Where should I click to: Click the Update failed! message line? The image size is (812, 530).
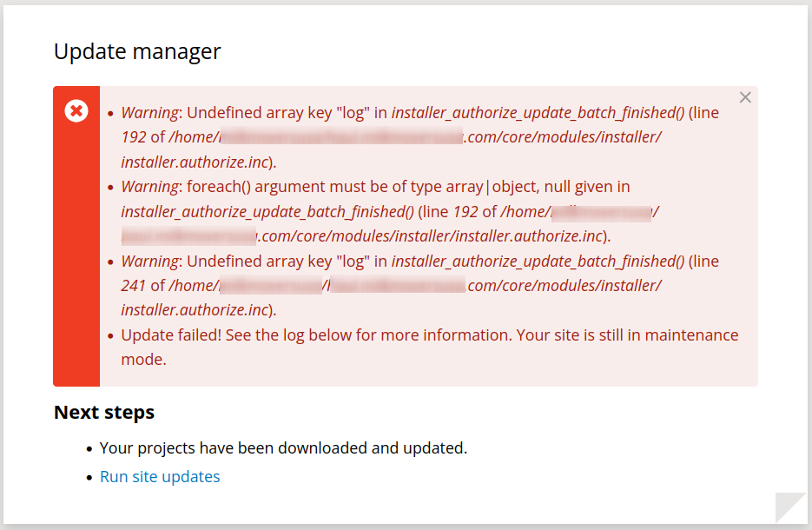(430, 348)
